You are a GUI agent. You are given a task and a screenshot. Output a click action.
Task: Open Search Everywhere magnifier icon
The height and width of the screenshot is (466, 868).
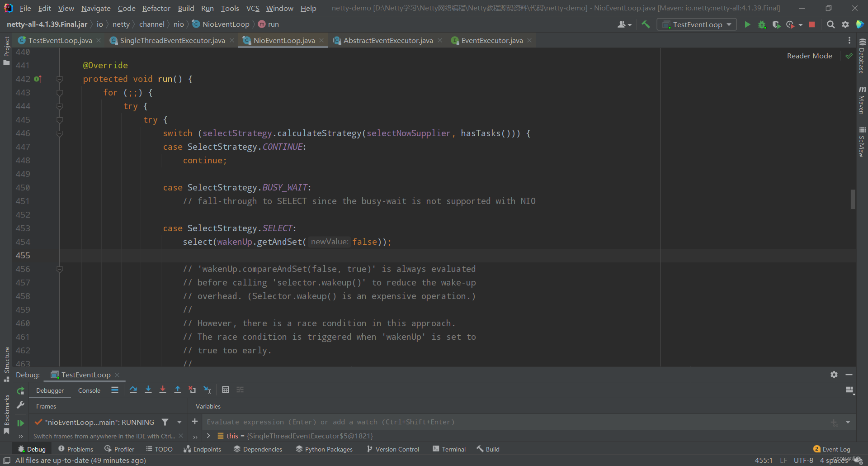830,24
